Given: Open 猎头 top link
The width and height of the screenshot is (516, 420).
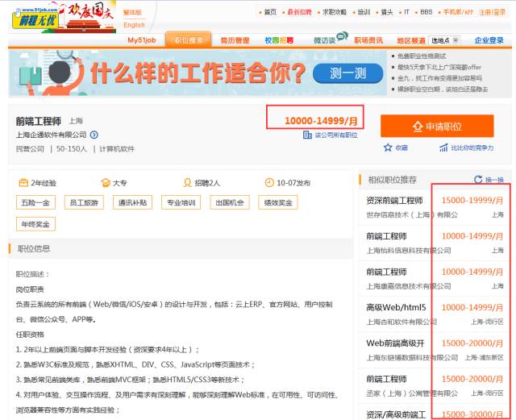Looking at the screenshot, I should [x=387, y=12].
